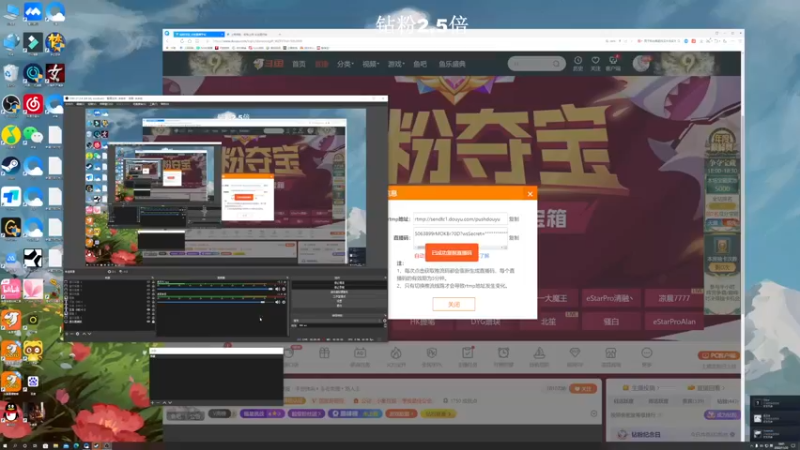This screenshot has height=450, width=800.
Task: Select the eStarPro清融 team card
Action: tap(610, 298)
